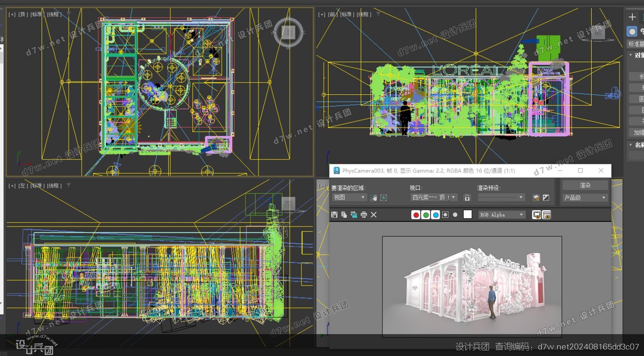Open the RGB Alpha channel dropdown
Screen dimensions: 644x356
502,215
